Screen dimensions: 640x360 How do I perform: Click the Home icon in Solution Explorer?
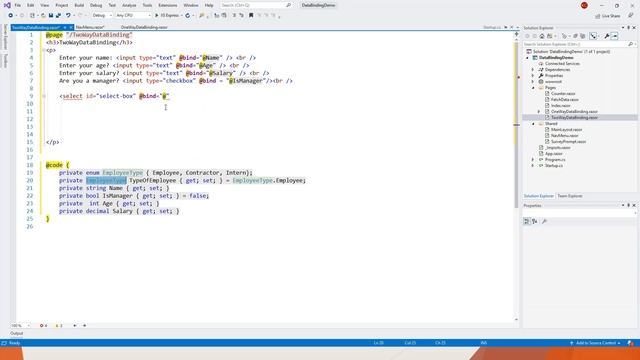point(542,36)
